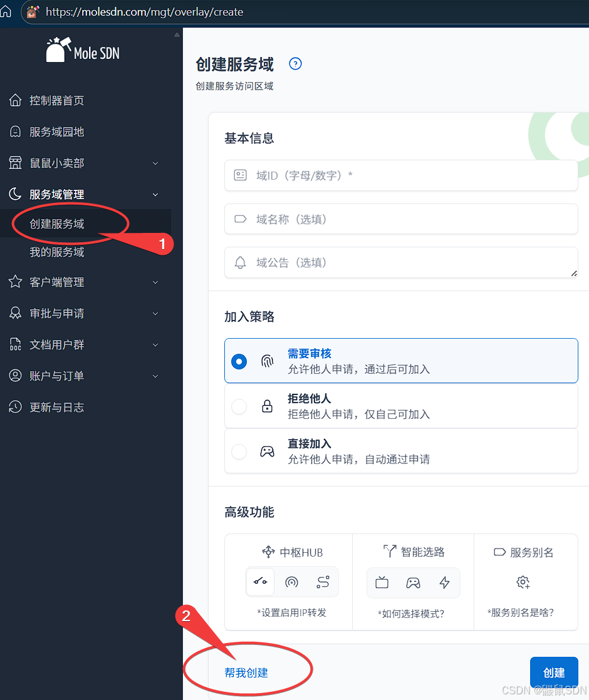Click the history clock icon beside 更新与日志

pyautogui.click(x=15, y=407)
